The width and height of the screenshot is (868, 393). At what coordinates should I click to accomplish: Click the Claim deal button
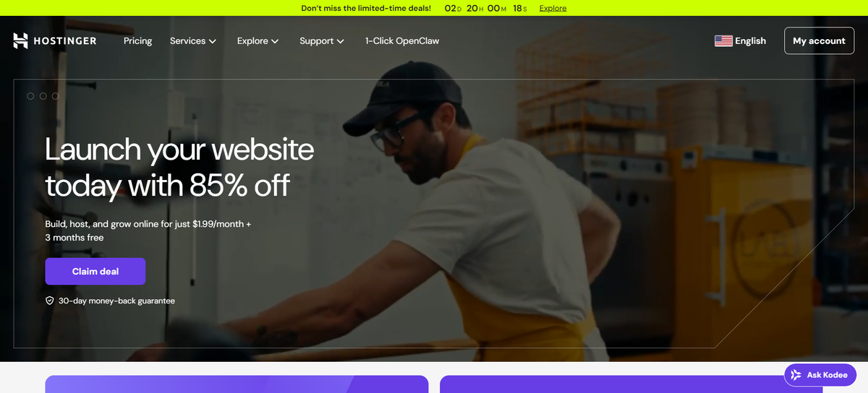(95, 272)
